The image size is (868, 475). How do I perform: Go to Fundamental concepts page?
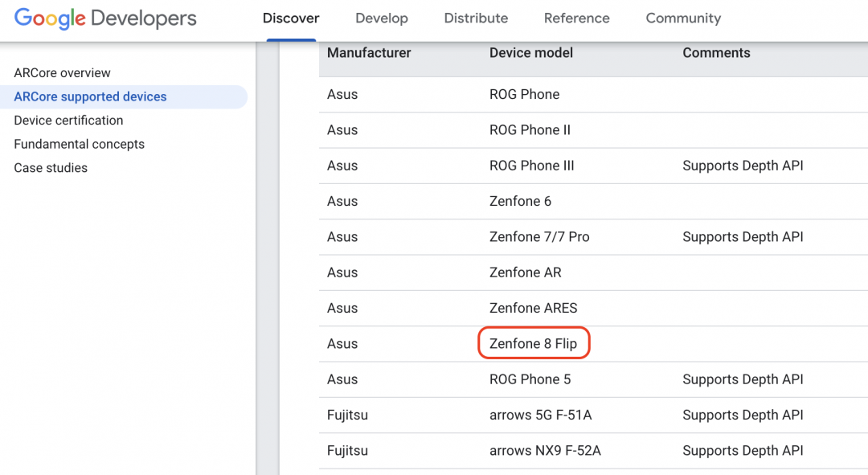79,145
